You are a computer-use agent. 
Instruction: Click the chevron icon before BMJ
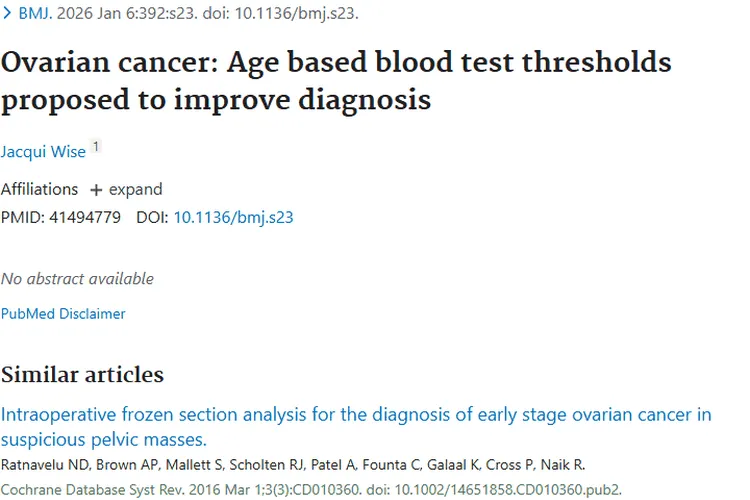[8, 15]
